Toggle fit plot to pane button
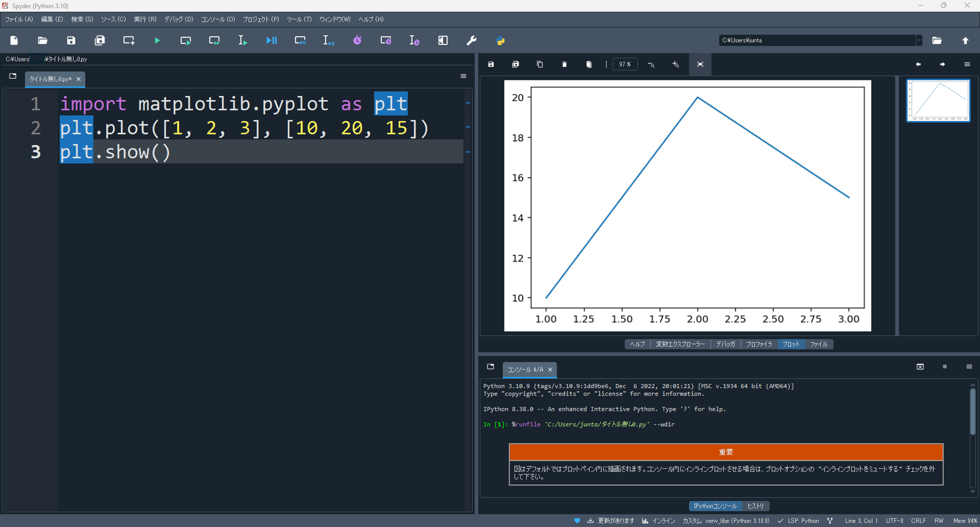The width and height of the screenshot is (980, 527). pos(700,64)
